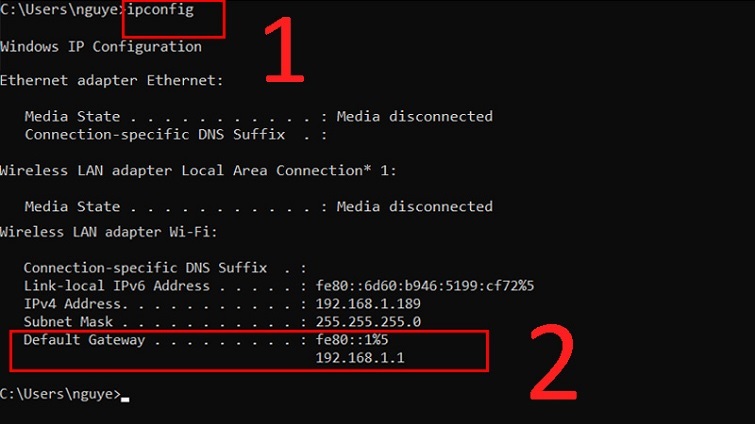The image size is (755, 424).
Task: Select the IPv4 address value 192.168.1.189
Action: (x=368, y=304)
